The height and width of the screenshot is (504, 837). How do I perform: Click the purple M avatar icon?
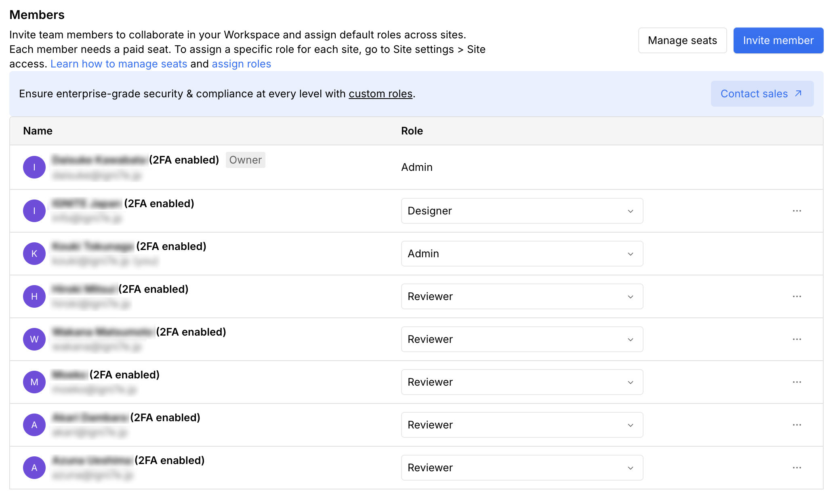pos(34,382)
